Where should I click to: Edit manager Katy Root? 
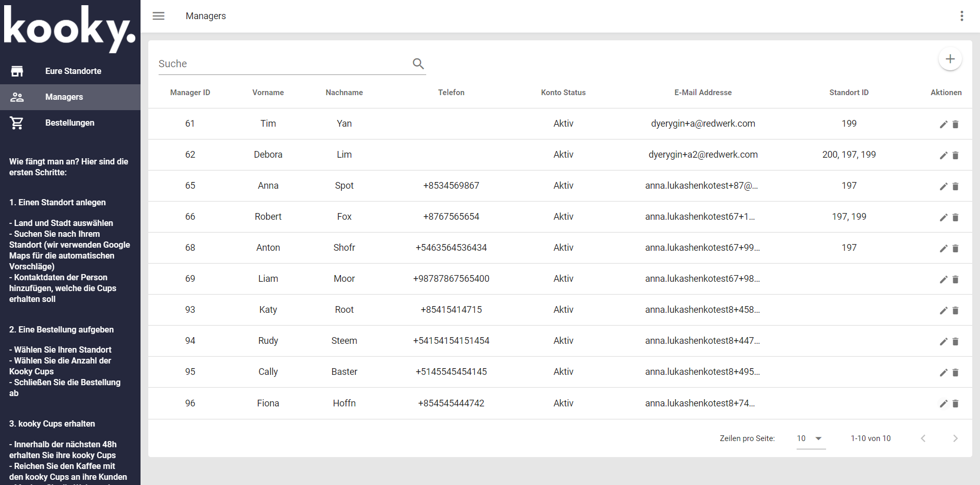coord(943,310)
